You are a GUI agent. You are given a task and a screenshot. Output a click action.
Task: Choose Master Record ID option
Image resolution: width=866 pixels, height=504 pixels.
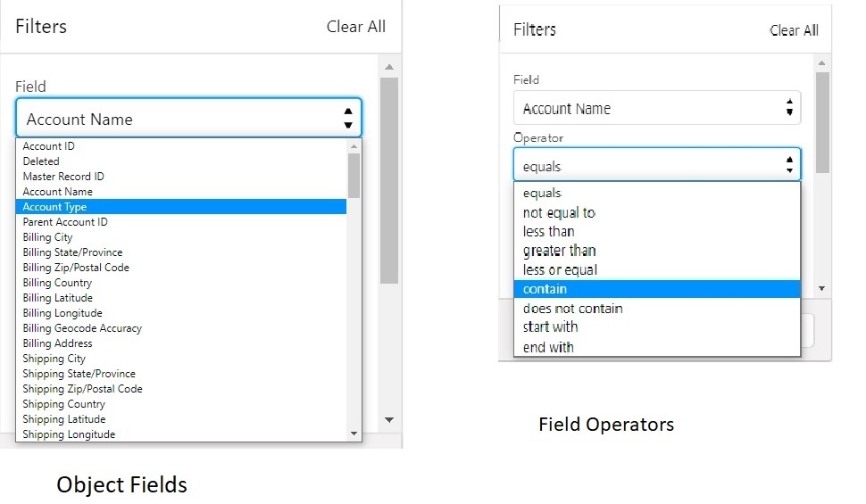(181, 177)
